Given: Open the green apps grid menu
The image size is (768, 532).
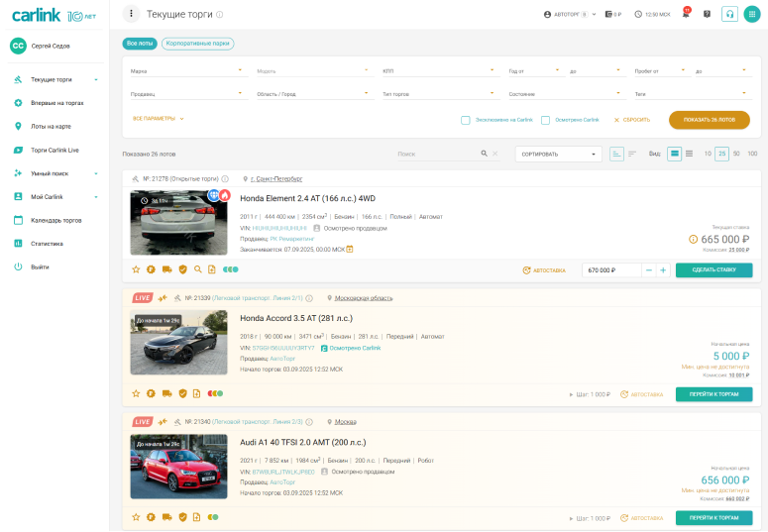Looking at the screenshot, I should pos(751,14).
